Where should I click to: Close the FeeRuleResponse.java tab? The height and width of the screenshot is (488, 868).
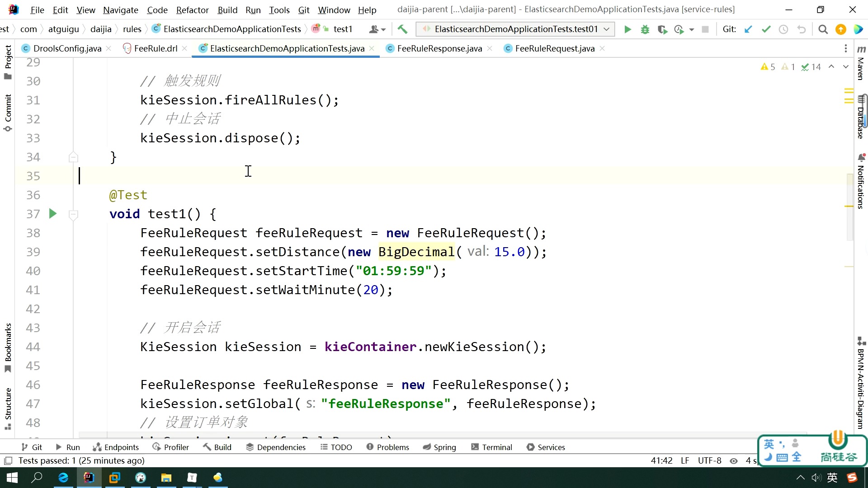[x=490, y=48]
